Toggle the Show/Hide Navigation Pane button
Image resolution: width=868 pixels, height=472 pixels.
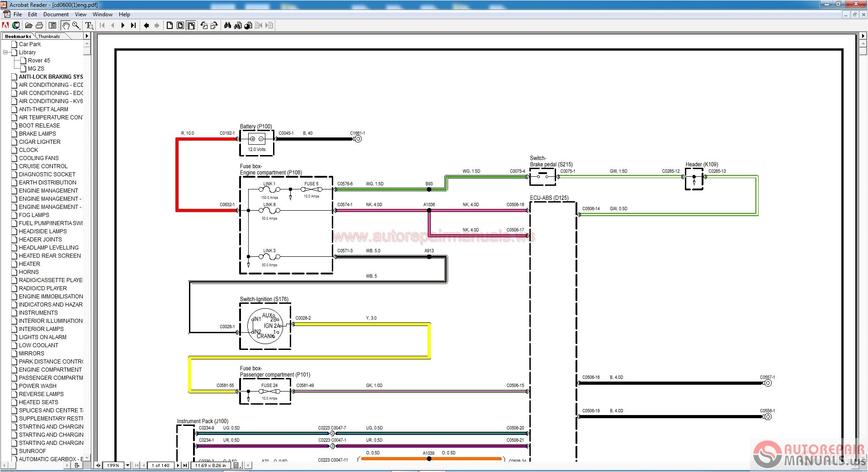(x=52, y=26)
